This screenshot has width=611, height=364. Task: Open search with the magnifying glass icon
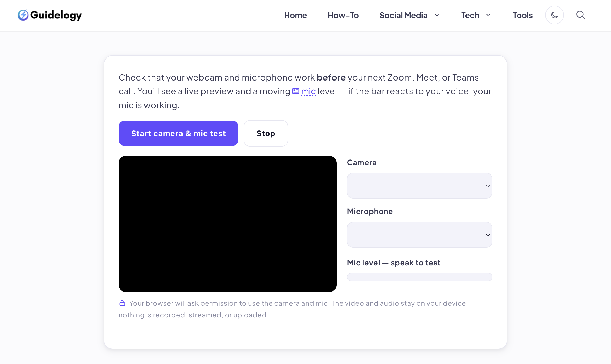click(x=580, y=15)
